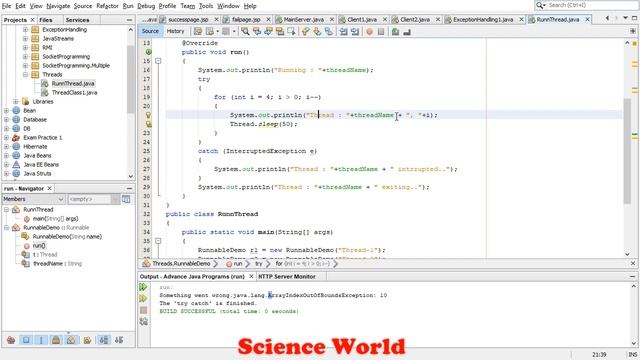Stop macro recording icon in editor toolbar
640x360 pixels.
click(381, 31)
